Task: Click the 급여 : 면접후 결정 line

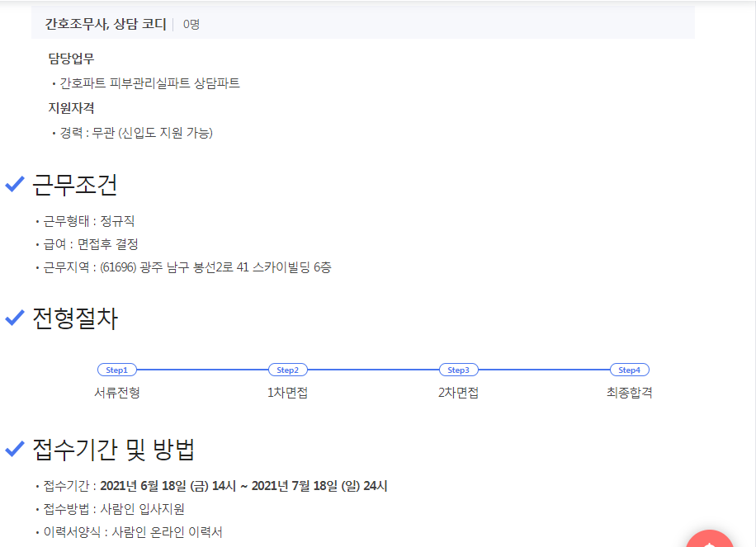Action: (91, 244)
